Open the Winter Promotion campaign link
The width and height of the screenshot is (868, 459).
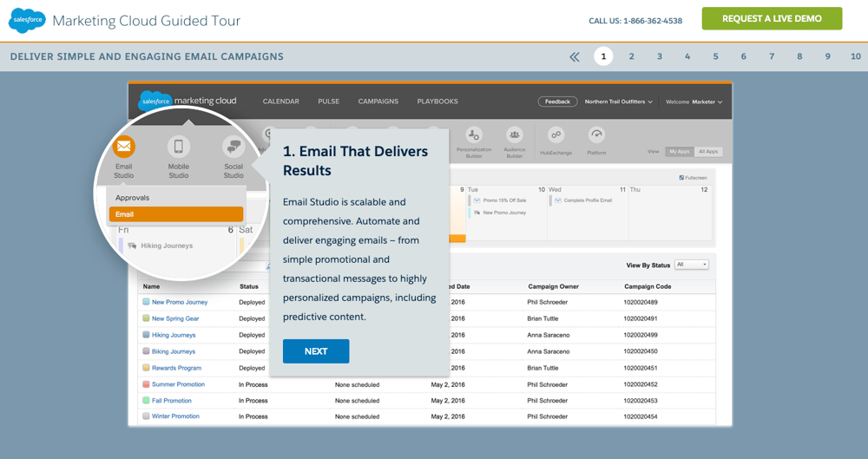[x=175, y=416]
